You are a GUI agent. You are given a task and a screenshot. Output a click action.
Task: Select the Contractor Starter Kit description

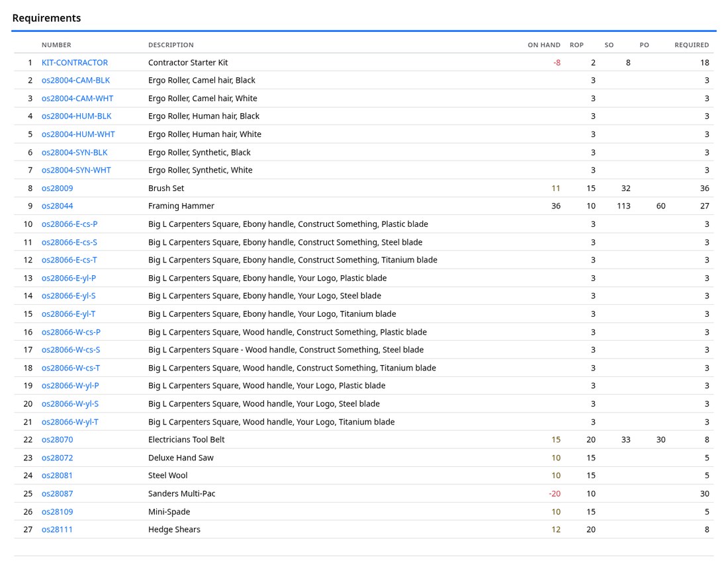click(188, 63)
